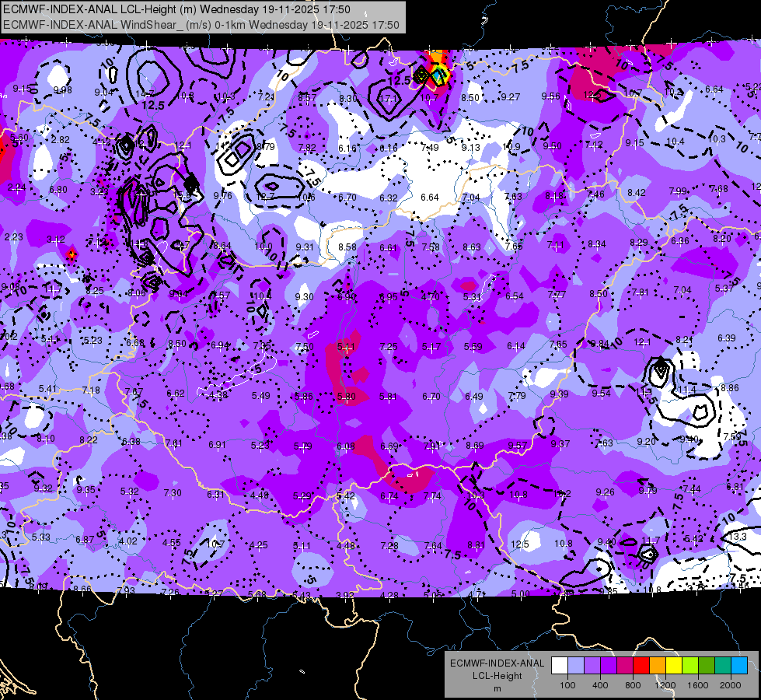Click the '9.79' shear value on the map
Image resolution: width=761 pixels, height=700 pixels.
coord(648,491)
